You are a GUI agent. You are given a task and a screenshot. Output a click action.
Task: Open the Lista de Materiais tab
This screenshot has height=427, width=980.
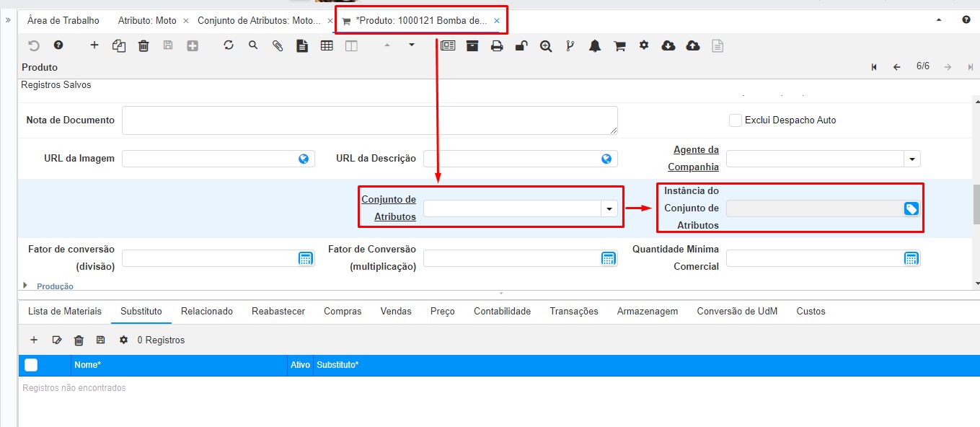65,311
